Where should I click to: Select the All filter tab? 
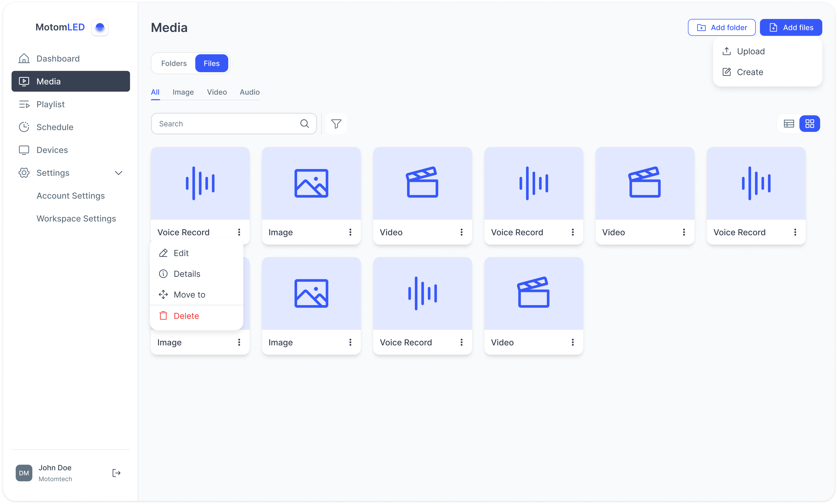[155, 92]
